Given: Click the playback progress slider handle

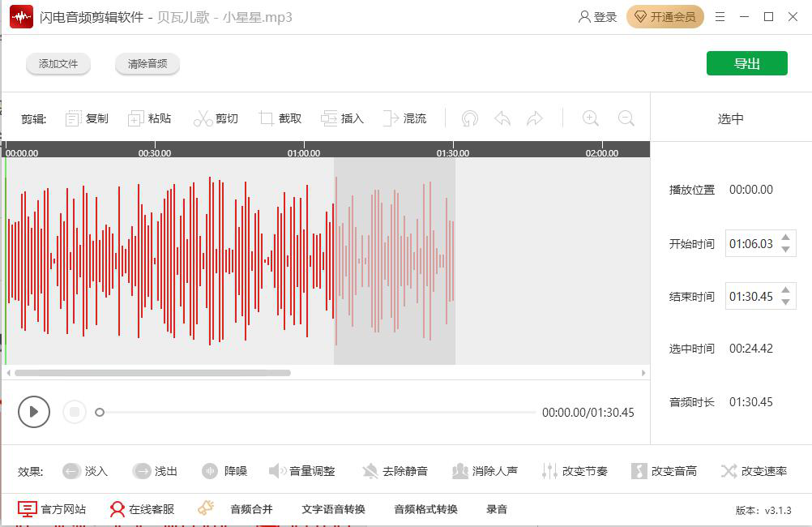Looking at the screenshot, I should click(x=100, y=412).
